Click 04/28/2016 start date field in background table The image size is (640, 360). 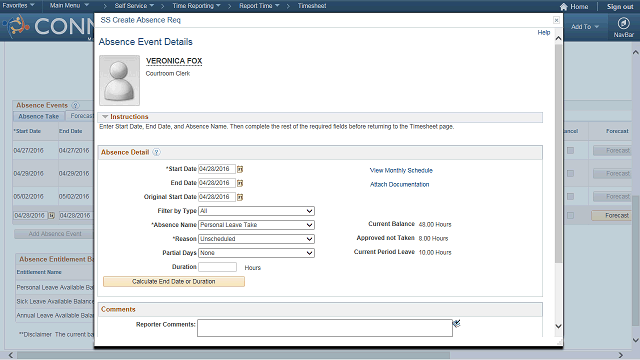(x=30, y=215)
